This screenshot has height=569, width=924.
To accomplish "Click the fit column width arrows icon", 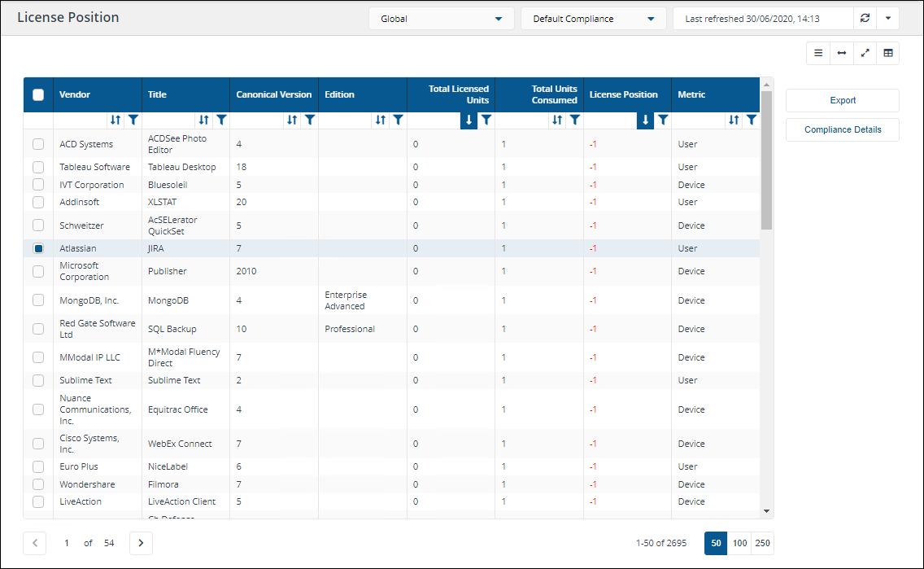I will coord(842,53).
